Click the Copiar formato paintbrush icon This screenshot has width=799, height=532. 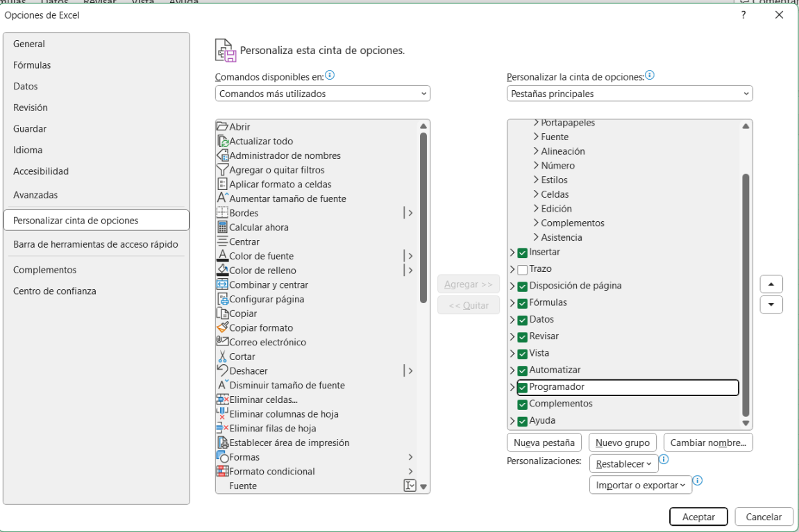[222, 327]
